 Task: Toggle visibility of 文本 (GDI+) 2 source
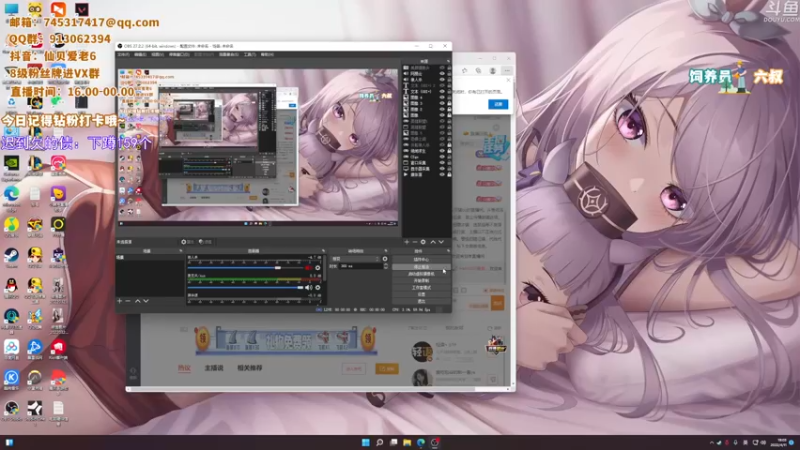(x=442, y=86)
